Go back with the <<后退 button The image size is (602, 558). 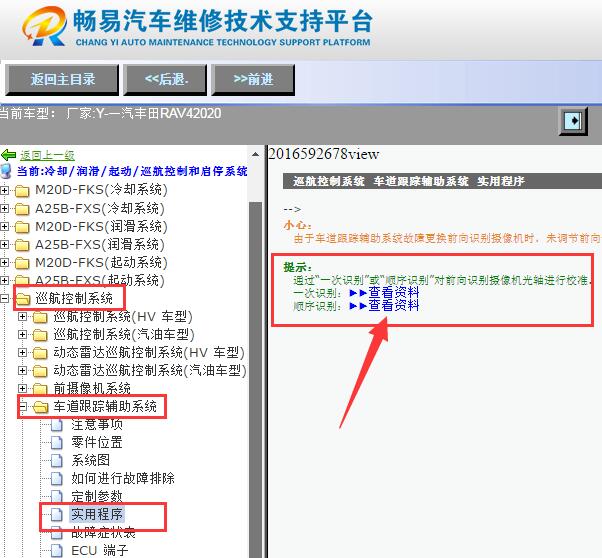point(165,79)
